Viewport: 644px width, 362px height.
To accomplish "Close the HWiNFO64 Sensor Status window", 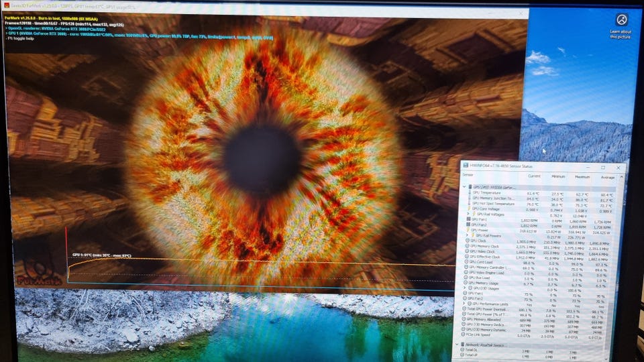I will (x=618, y=168).
